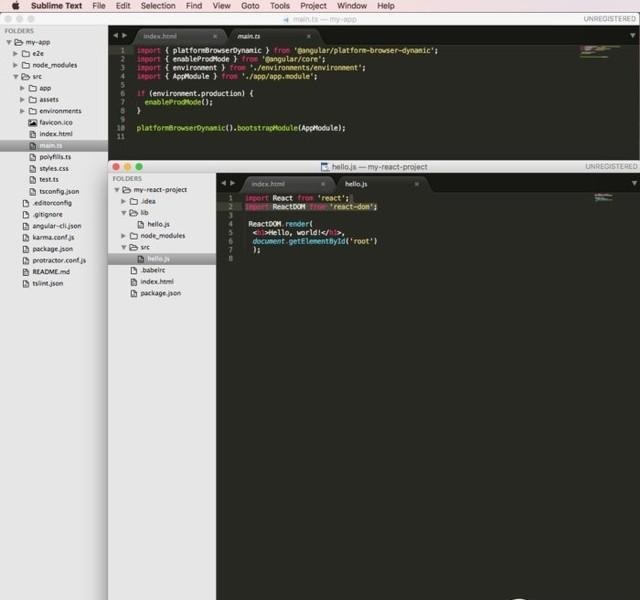Open the tab list dropdown in main.ts window

[x=632, y=36]
